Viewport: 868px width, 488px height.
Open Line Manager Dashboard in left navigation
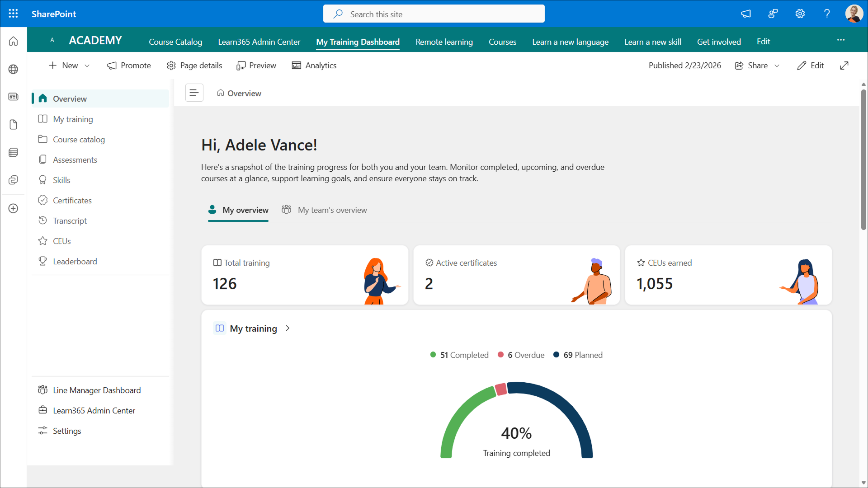pos(100,390)
